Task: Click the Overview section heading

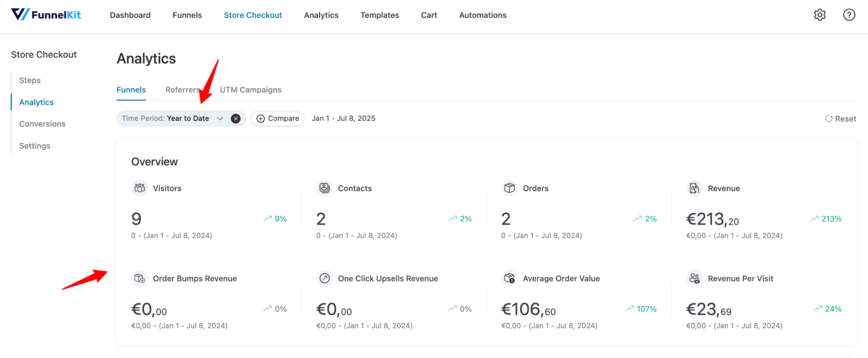Action: click(155, 162)
